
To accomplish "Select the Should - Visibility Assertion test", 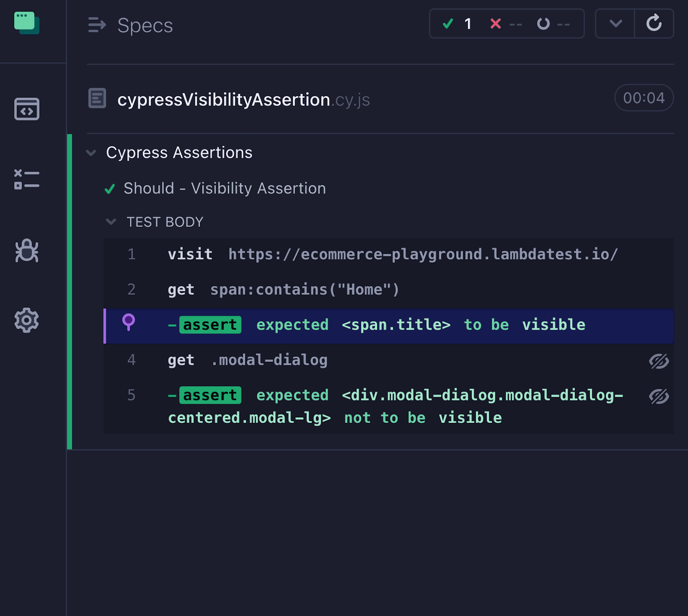I will pos(224,188).
